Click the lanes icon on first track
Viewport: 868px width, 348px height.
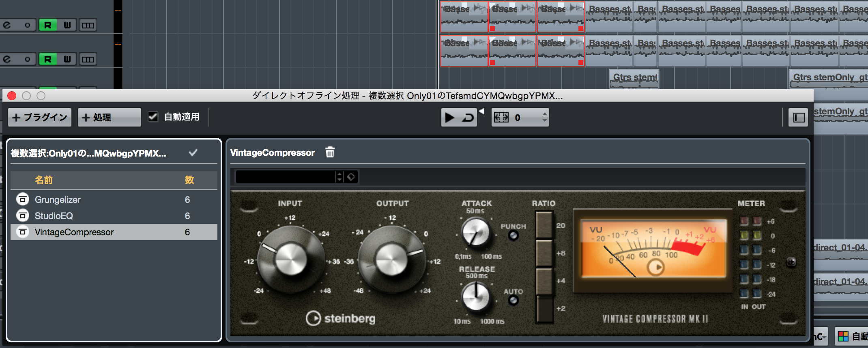pos(88,25)
